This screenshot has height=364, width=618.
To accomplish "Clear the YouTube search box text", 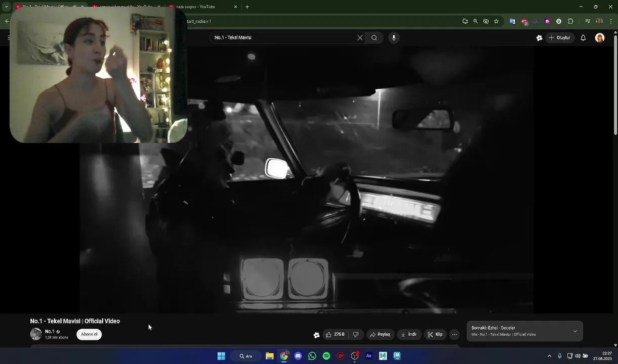I will (360, 37).
